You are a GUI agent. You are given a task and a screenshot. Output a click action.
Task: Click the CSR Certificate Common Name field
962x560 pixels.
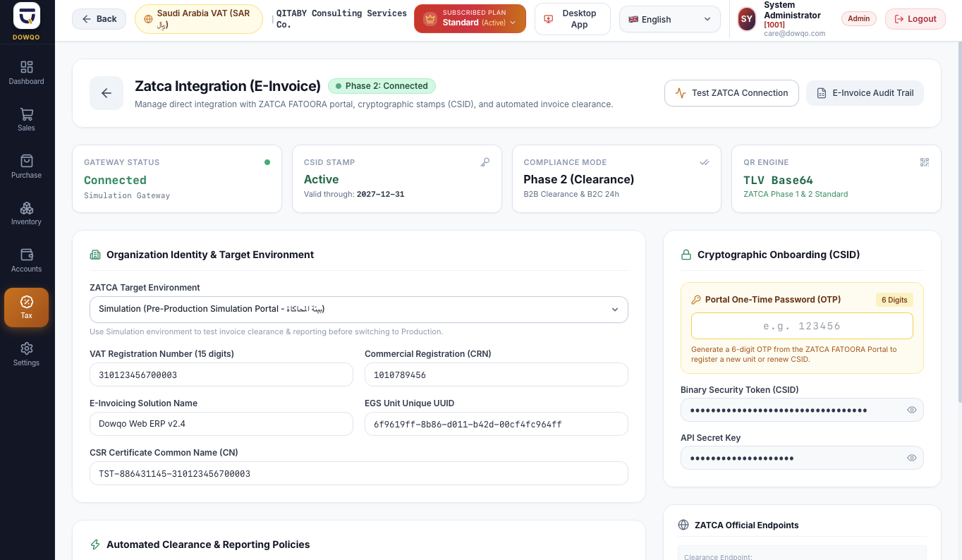pyautogui.click(x=359, y=473)
